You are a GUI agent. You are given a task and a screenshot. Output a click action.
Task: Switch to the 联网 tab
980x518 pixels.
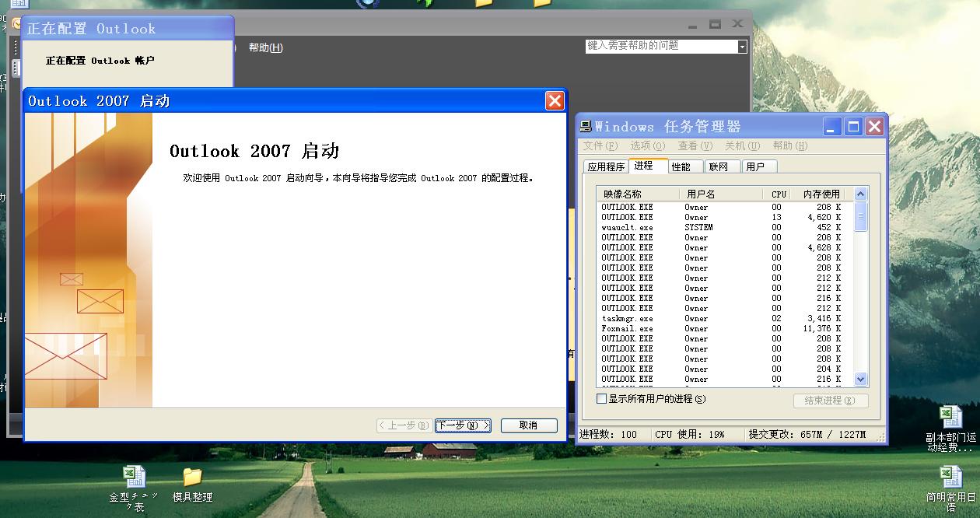pyautogui.click(x=723, y=166)
